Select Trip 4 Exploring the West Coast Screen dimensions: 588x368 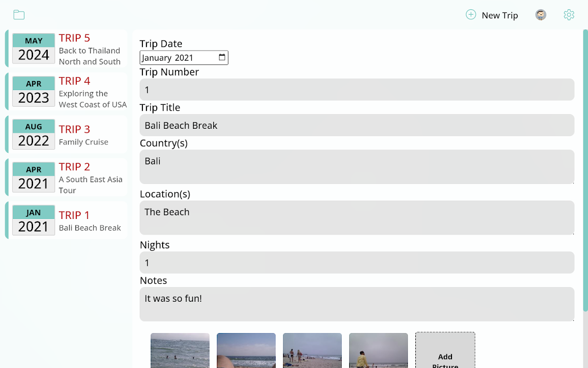pos(92,92)
